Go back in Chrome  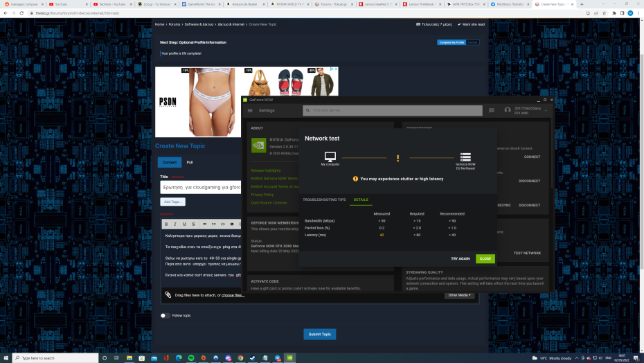pyautogui.click(x=6, y=13)
